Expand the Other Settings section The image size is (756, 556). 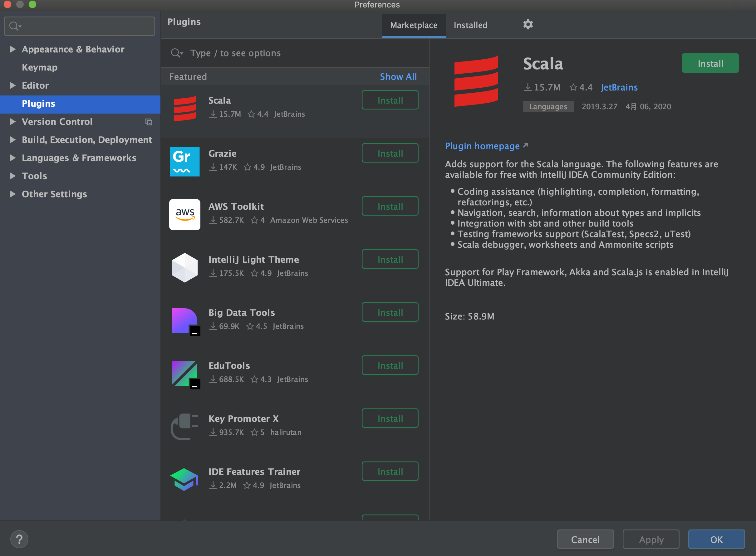click(13, 194)
